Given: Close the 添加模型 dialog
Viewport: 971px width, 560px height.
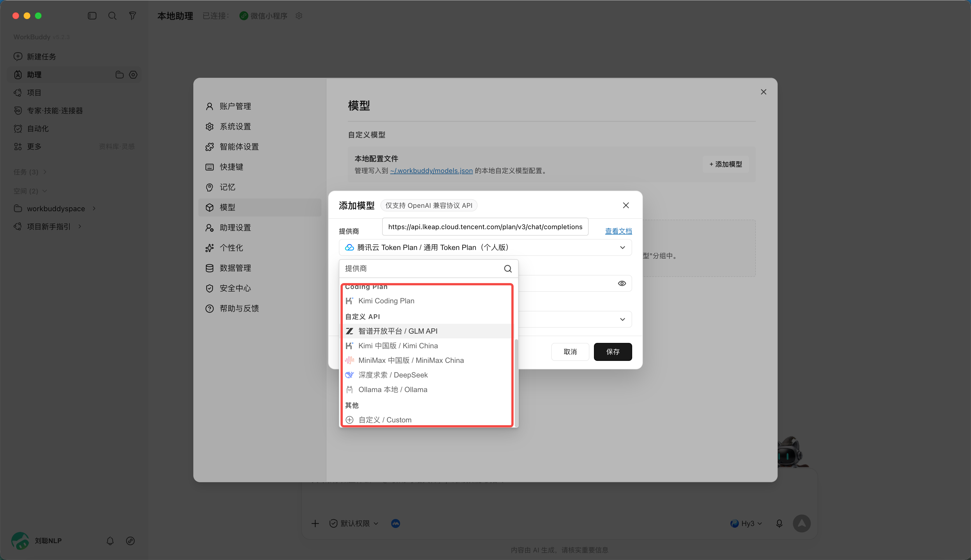Looking at the screenshot, I should point(626,205).
